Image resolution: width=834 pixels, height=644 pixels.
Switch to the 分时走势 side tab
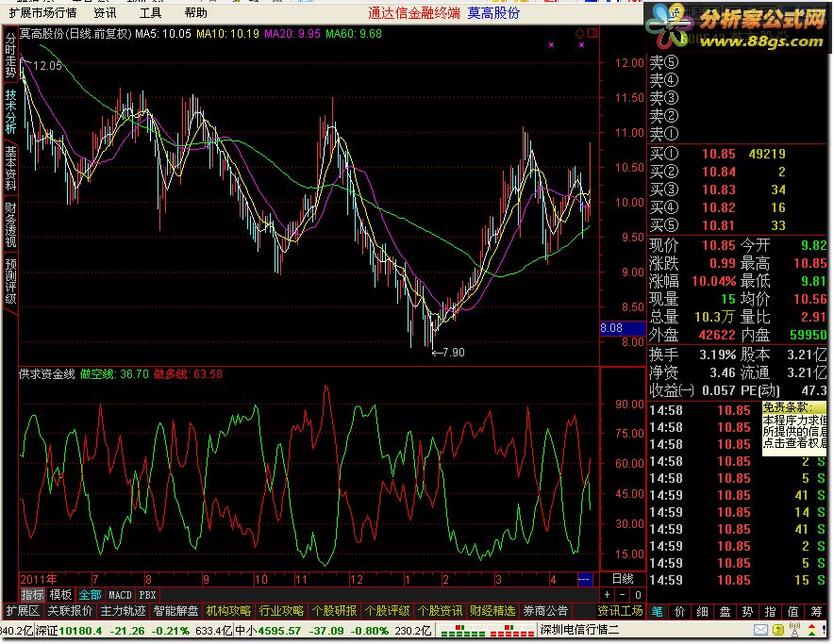10,55
